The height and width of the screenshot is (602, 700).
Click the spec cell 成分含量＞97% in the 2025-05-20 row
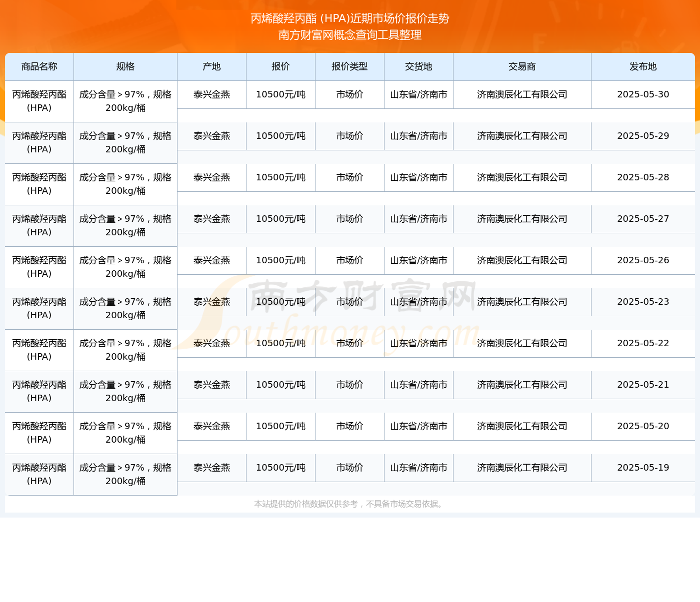[125, 433]
